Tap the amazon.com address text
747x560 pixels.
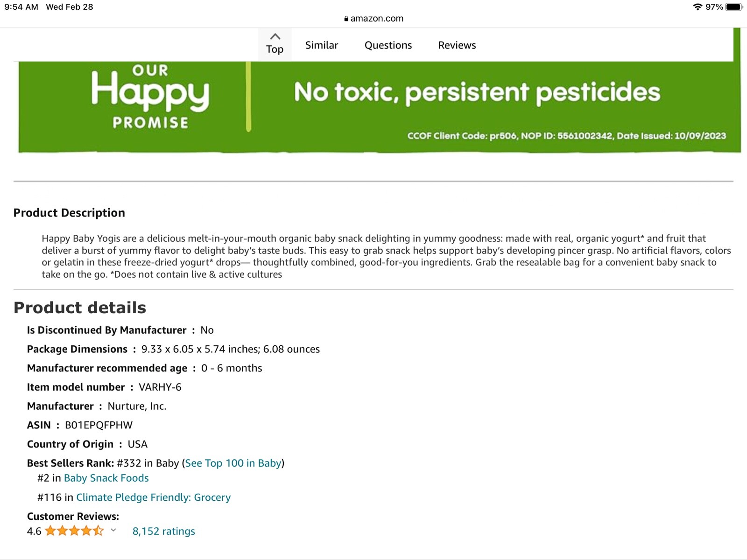point(377,19)
